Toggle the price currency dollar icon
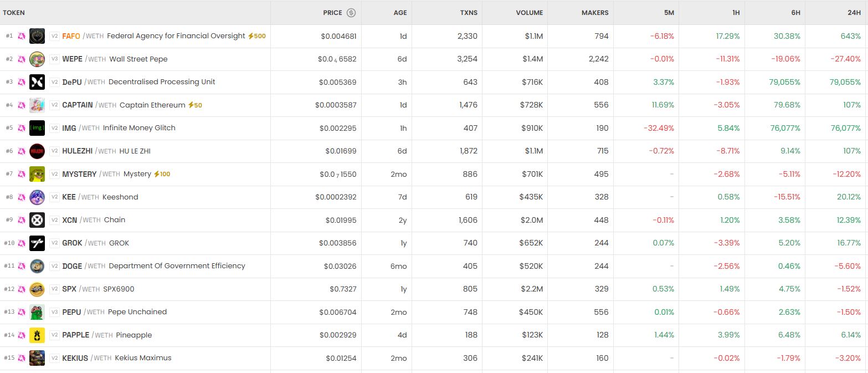 [351, 13]
